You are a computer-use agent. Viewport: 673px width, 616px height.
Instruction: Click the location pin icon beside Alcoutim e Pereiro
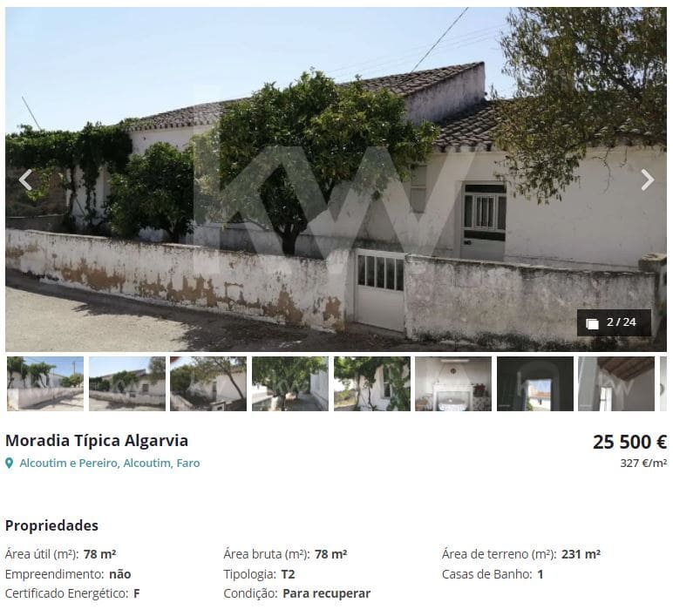(x=9, y=464)
